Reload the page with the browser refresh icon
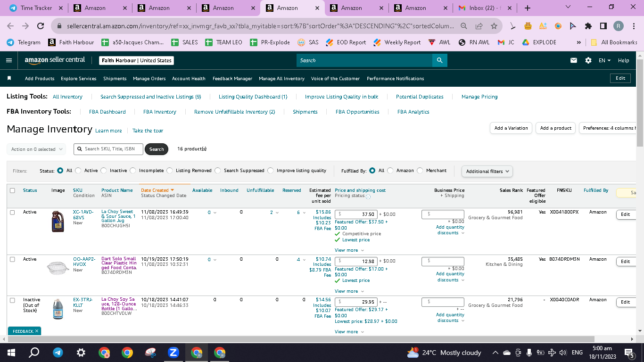 click(x=41, y=26)
